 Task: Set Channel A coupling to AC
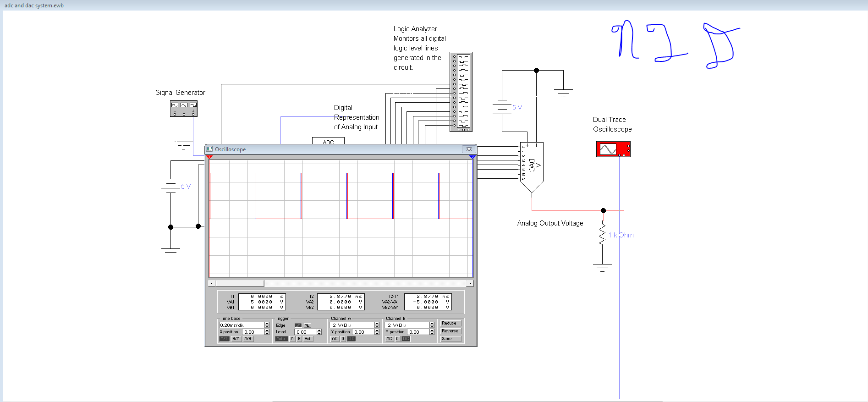tap(335, 339)
